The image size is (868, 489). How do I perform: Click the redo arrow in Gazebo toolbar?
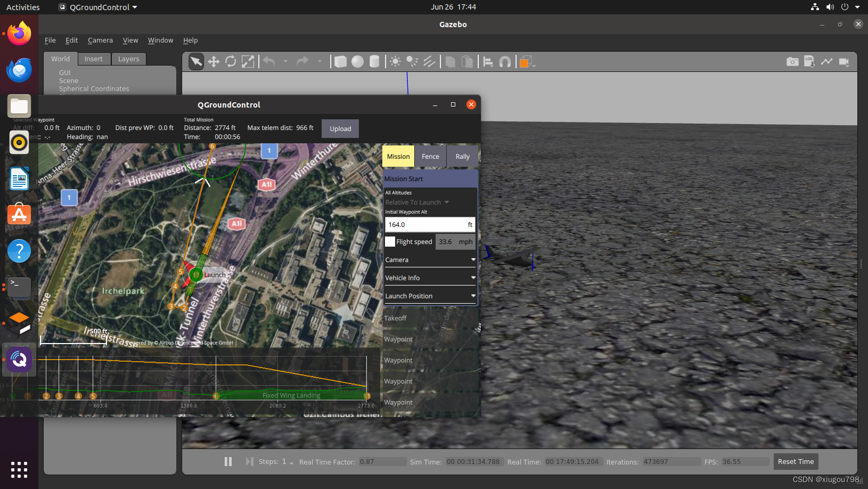[302, 62]
